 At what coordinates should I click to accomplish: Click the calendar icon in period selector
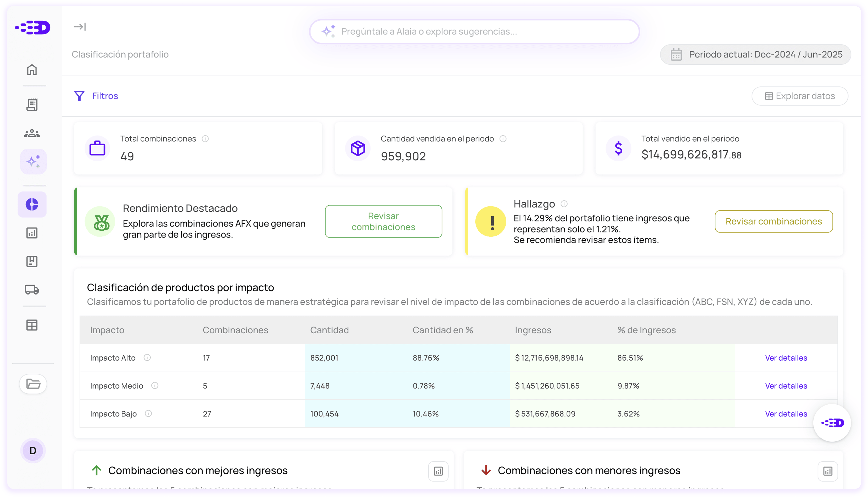pyautogui.click(x=676, y=55)
